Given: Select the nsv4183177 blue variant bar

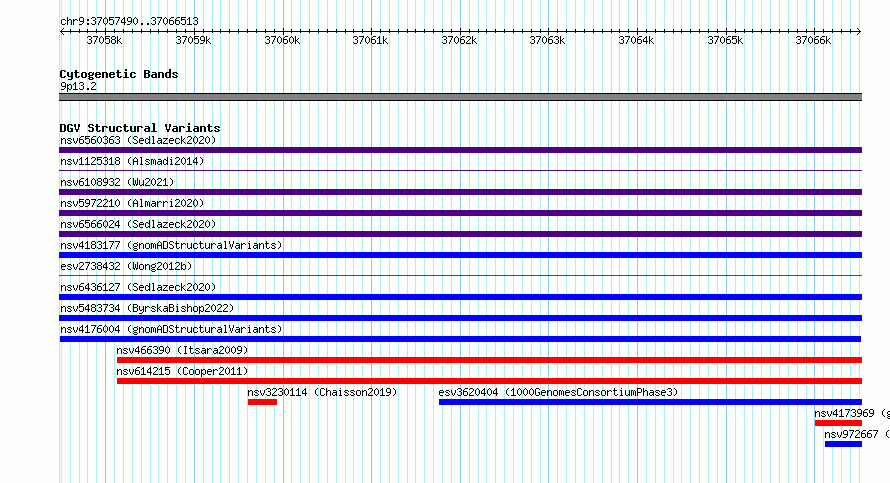Looking at the screenshot, I should 460,255.
